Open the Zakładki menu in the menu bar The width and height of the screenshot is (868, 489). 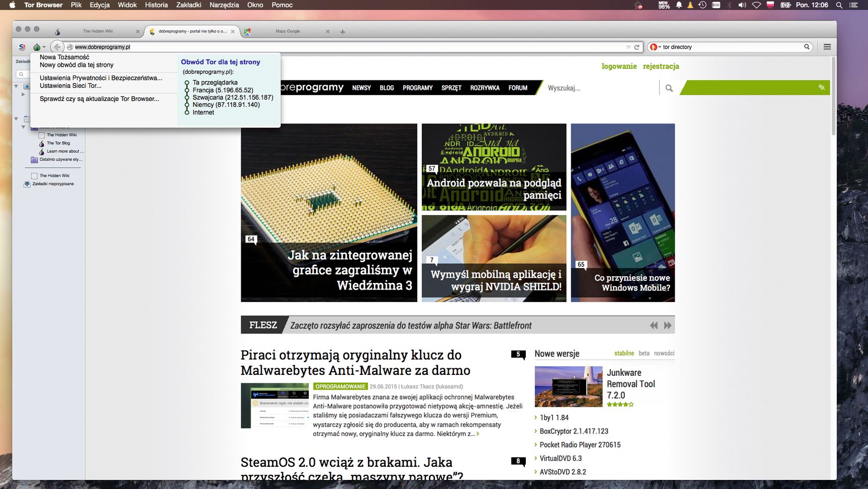click(189, 5)
